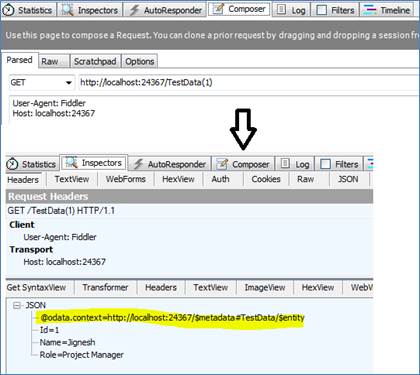This screenshot has height=375, width=420.
Task: Click the Composer pencil icon in the top tab row
Action: pos(218,9)
